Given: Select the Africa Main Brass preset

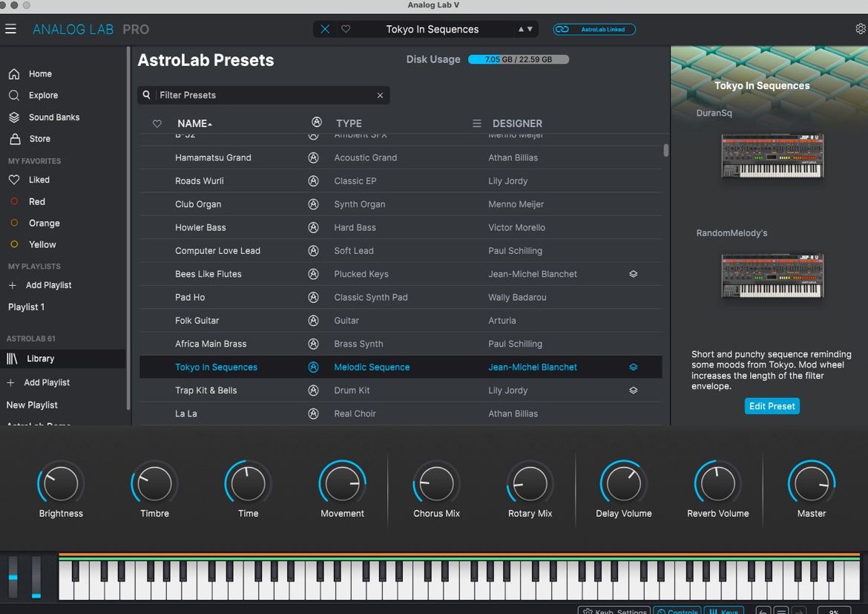Looking at the screenshot, I should tap(401, 344).
